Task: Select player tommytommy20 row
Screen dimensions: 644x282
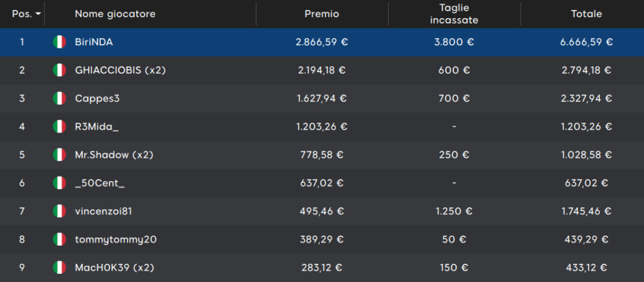Action: click(x=322, y=239)
